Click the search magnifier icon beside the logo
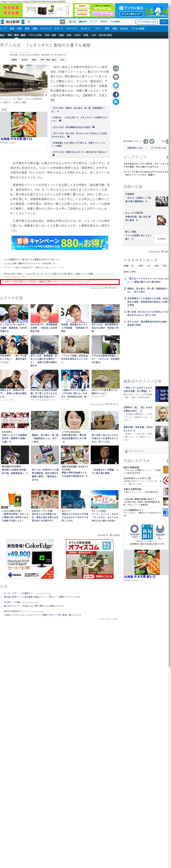The height and width of the screenshot is (868, 171). coord(29,22)
